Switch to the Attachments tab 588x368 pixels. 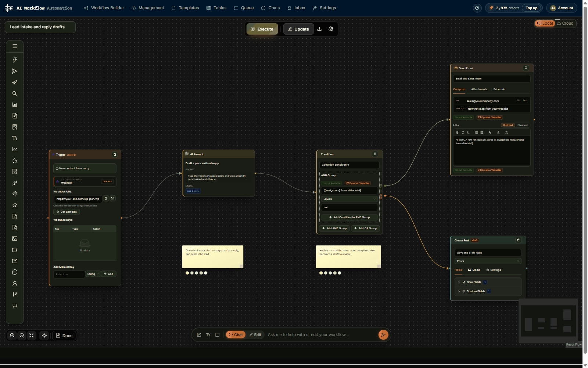click(479, 89)
